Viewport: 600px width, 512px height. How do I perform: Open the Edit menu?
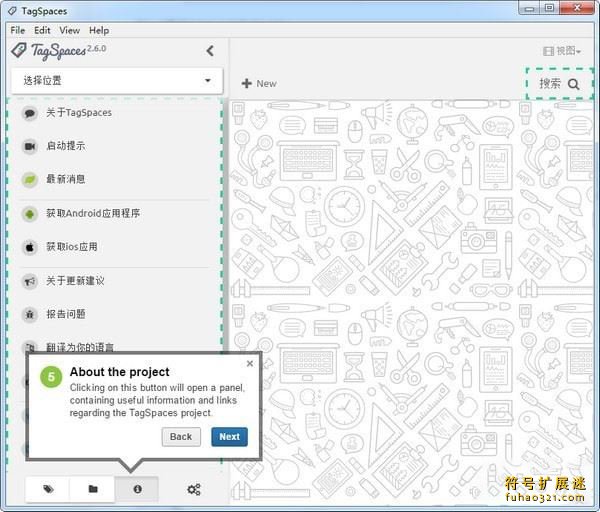pyautogui.click(x=42, y=30)
